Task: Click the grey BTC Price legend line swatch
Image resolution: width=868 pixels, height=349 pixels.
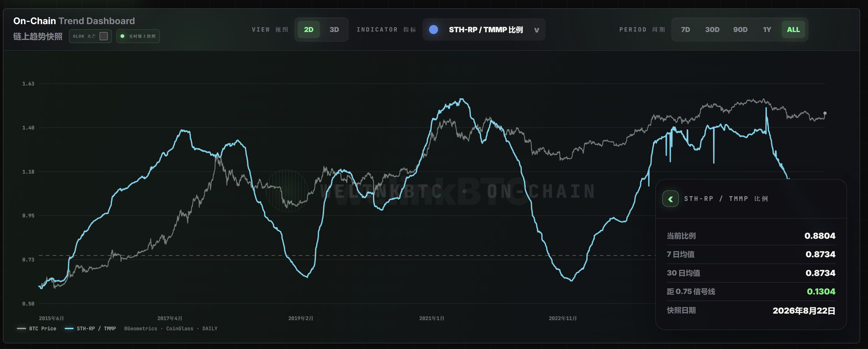Action: pyautogui.click(x=22, y=328)
